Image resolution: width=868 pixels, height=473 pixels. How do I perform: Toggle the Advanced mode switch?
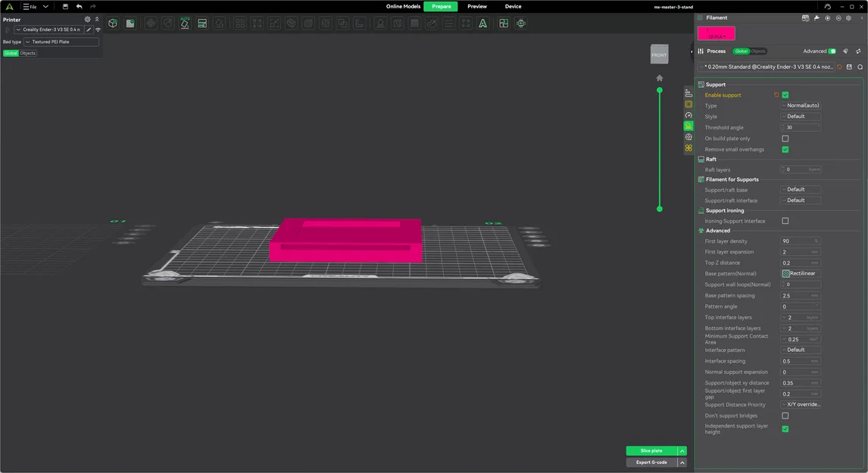point(832,51)
